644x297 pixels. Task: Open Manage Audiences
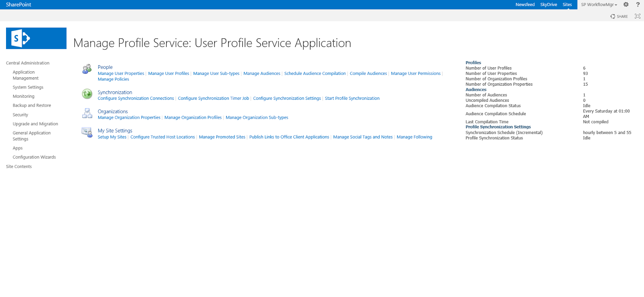pos(262,74)
